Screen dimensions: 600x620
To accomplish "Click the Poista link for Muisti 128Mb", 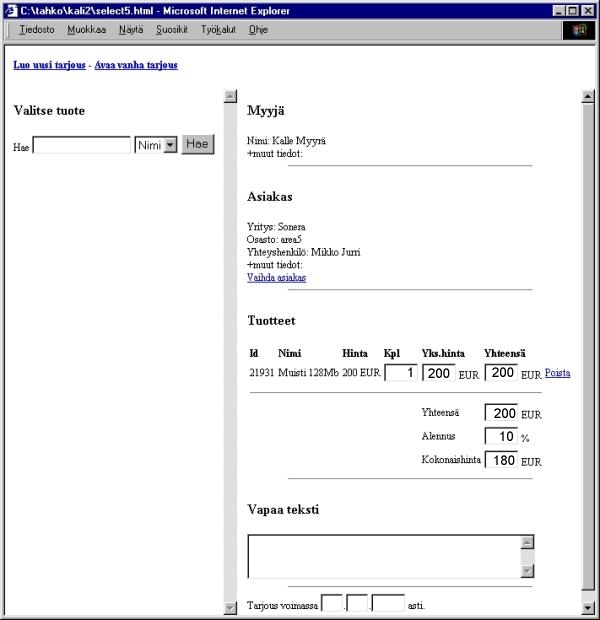I will coord(558,373).
